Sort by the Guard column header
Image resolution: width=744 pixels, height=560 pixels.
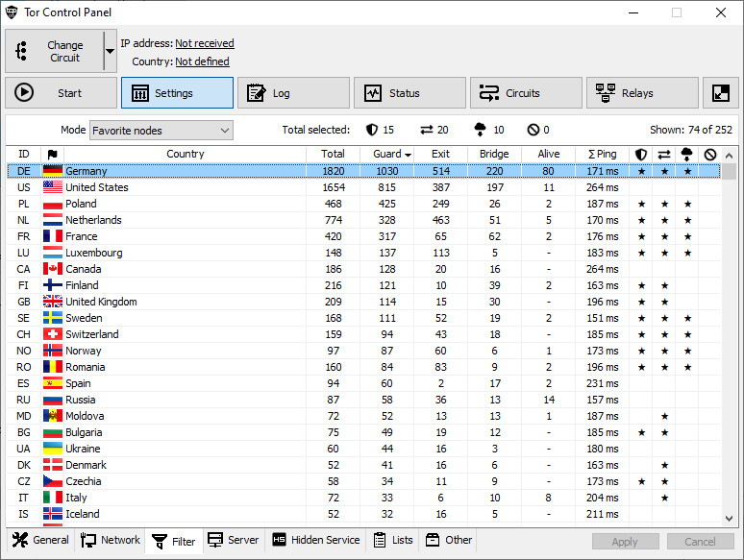click(386, 154)
